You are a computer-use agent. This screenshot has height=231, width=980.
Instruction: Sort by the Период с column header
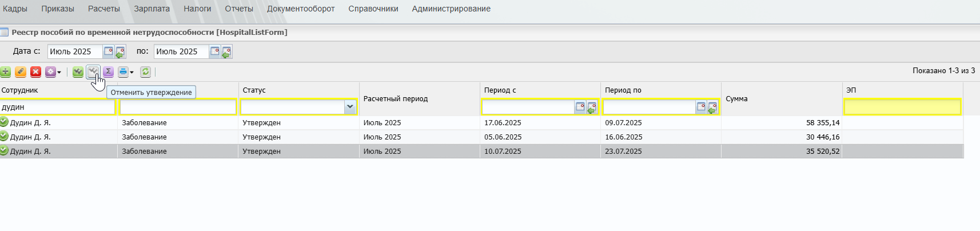(x=500, y=90)
